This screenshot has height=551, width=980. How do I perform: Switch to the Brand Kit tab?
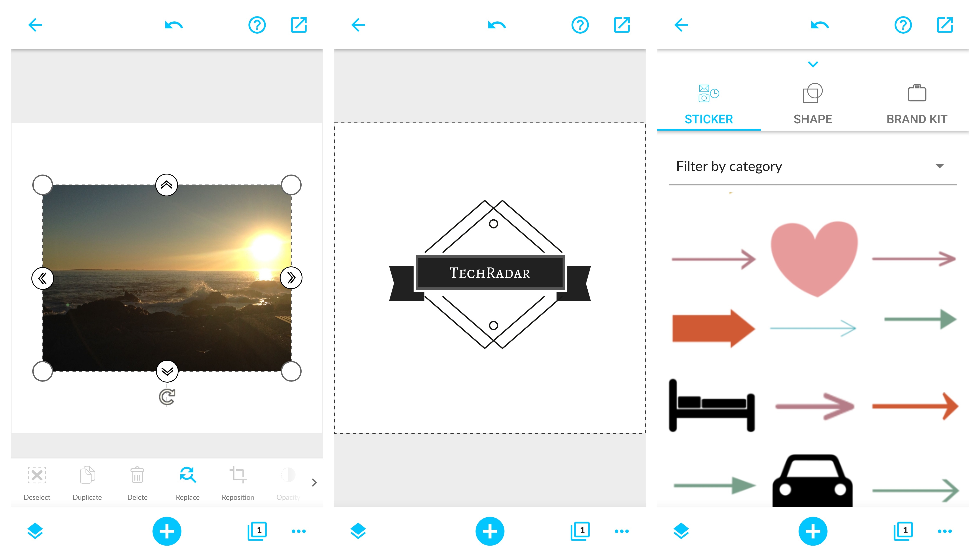pos(917,104)
